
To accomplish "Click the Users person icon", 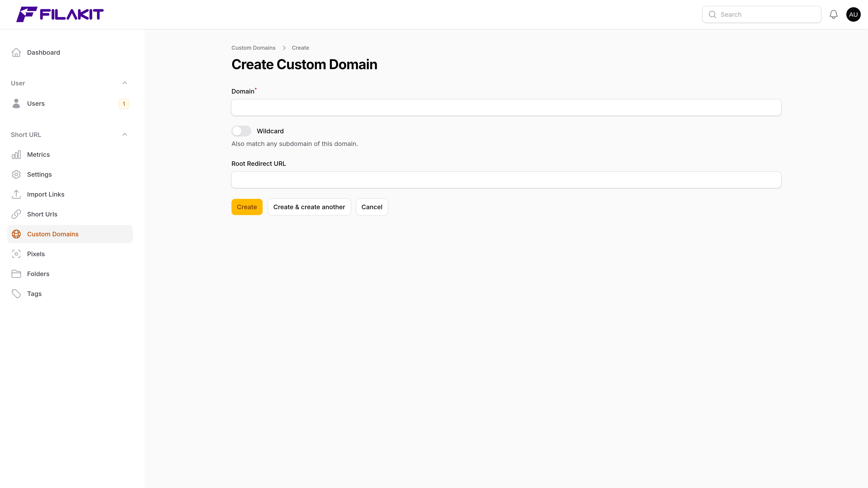I will click(x=16, y=103).
